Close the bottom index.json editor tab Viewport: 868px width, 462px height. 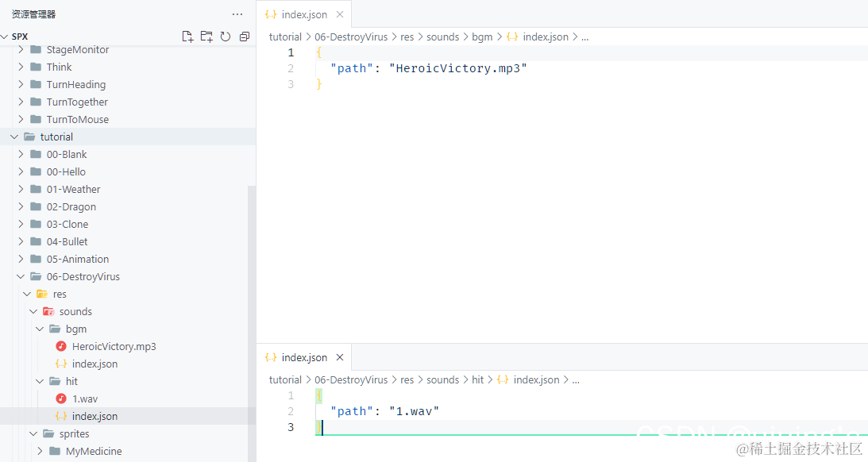click(340, 357)
